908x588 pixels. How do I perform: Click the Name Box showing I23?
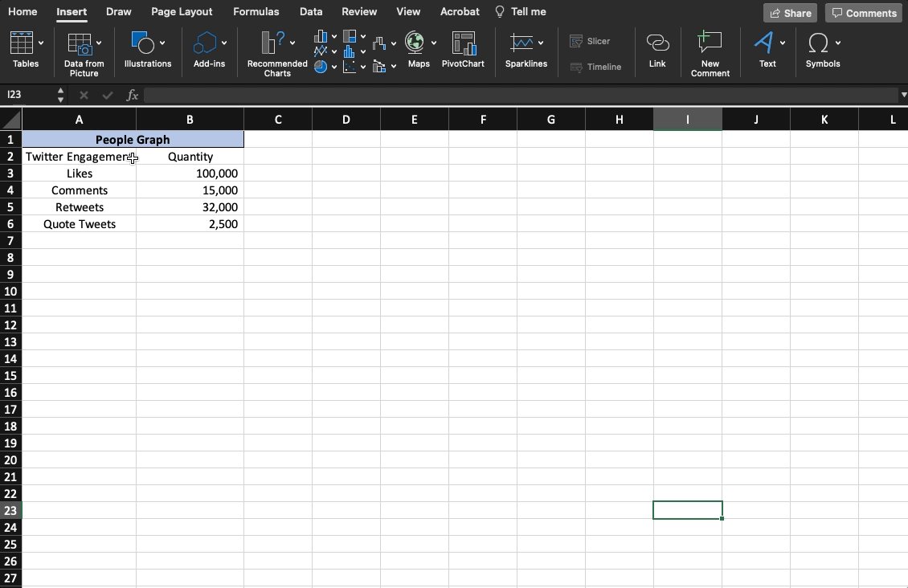(x=29, y=95)
